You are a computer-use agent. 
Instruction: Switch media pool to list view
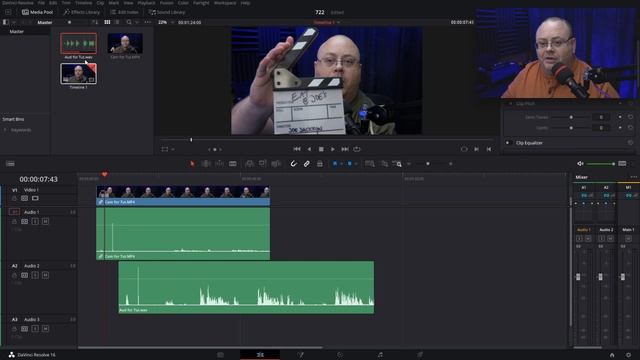pyautogui.click(x=118, y=22)
